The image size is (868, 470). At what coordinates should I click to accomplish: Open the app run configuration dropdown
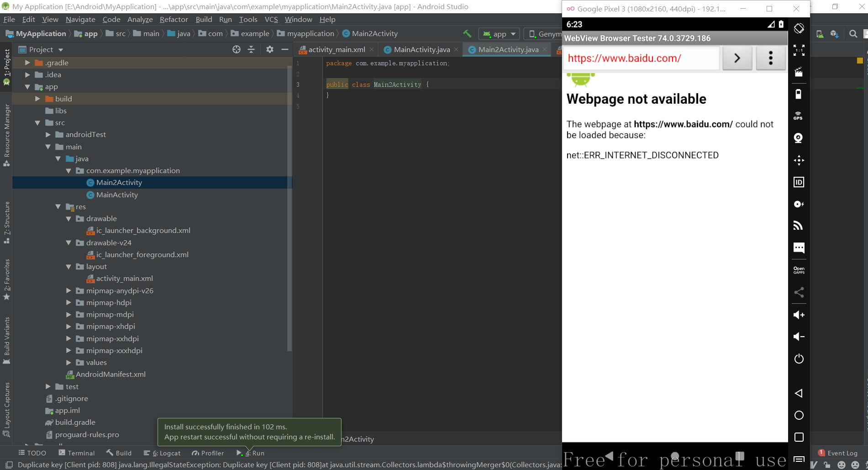click(x=500, y=34)
